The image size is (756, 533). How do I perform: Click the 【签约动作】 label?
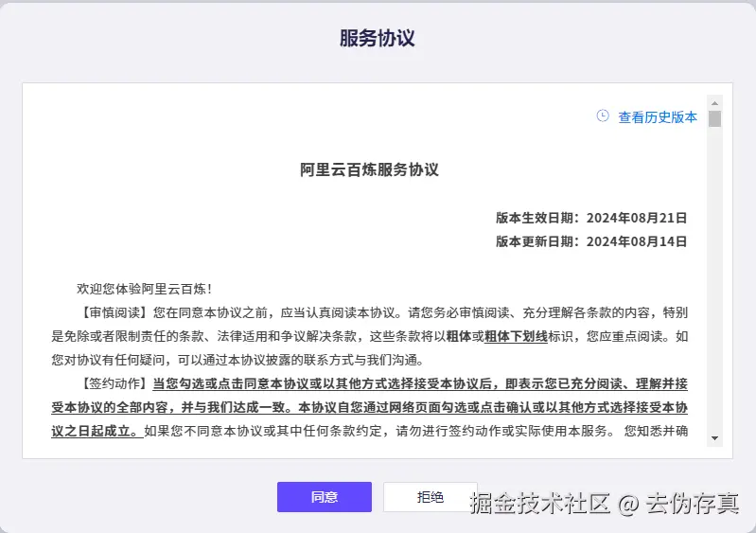click(114, 384)
